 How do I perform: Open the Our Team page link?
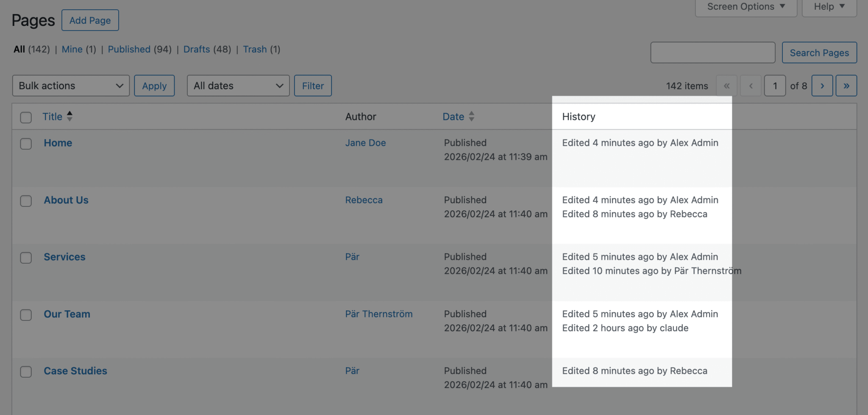[x=67, y=314]
